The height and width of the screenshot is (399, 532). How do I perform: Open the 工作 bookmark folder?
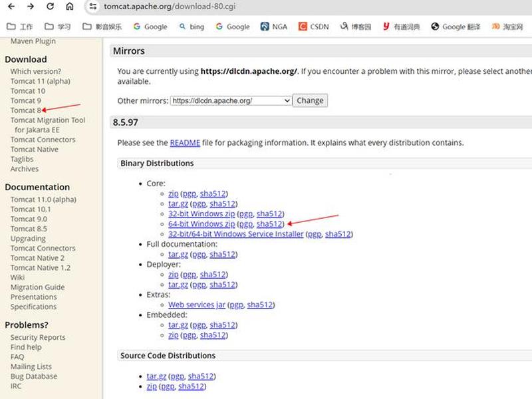[x=20, y=27]
